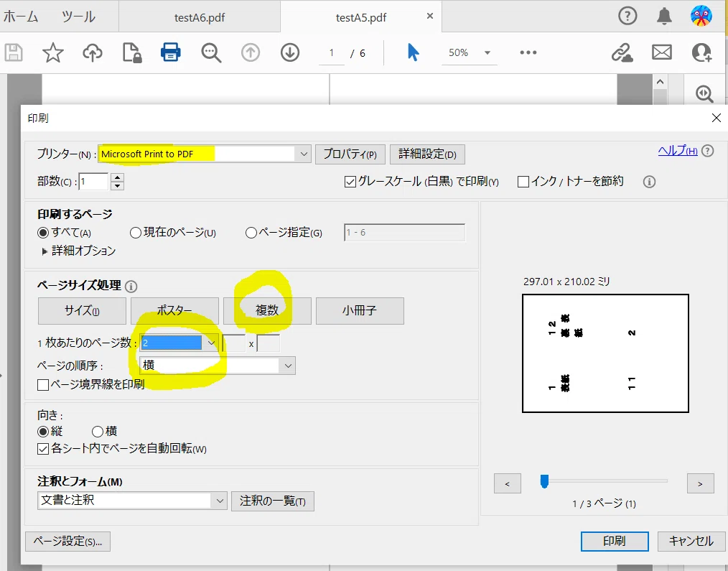728x571 pixels.
Task: Enable ページ境界線を印刷 checkbox
Action: pyautogui.click(x=43, y=385)
